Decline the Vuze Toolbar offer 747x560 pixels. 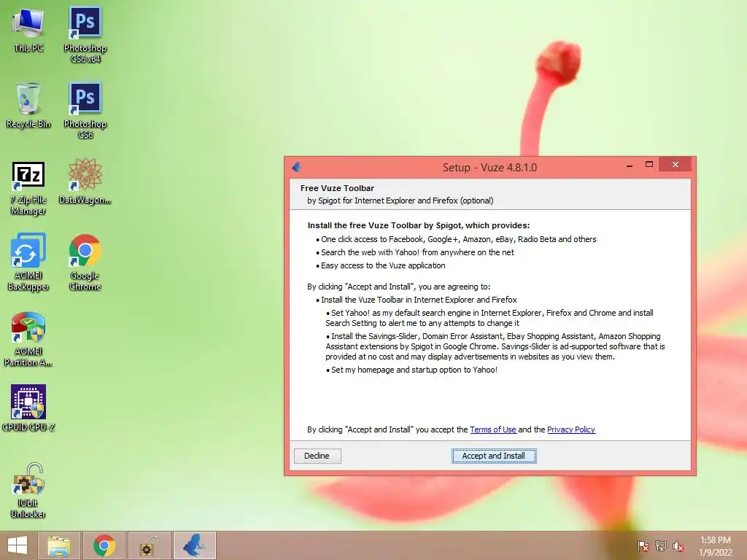(317, 456)
